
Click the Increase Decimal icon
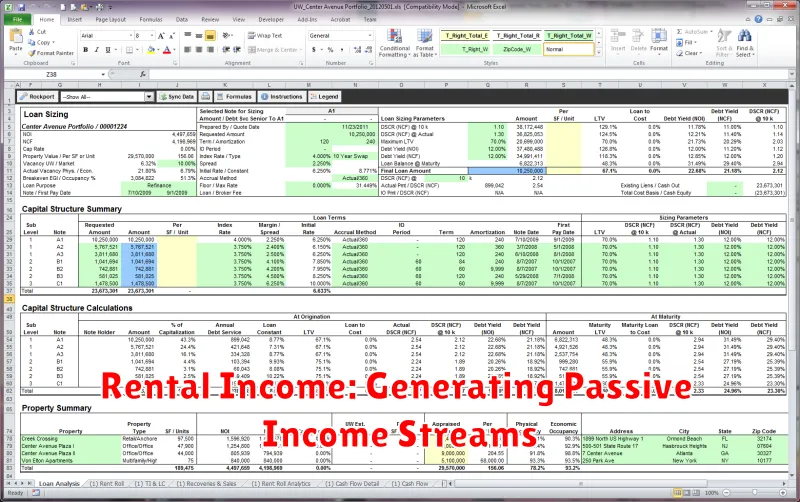coord(357,50)
